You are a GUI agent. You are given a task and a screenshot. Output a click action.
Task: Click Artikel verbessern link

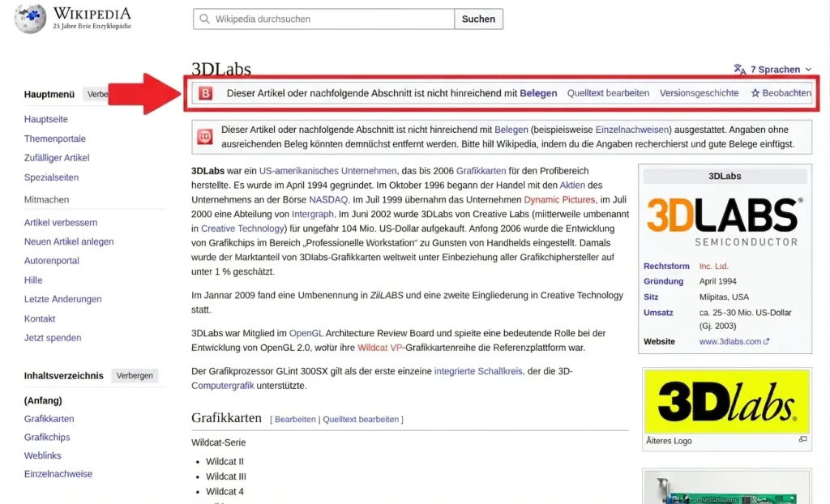click(61, 222)
